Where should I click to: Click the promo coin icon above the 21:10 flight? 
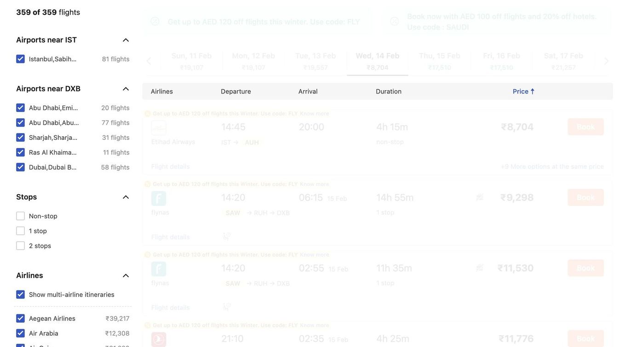coord(148,325)
